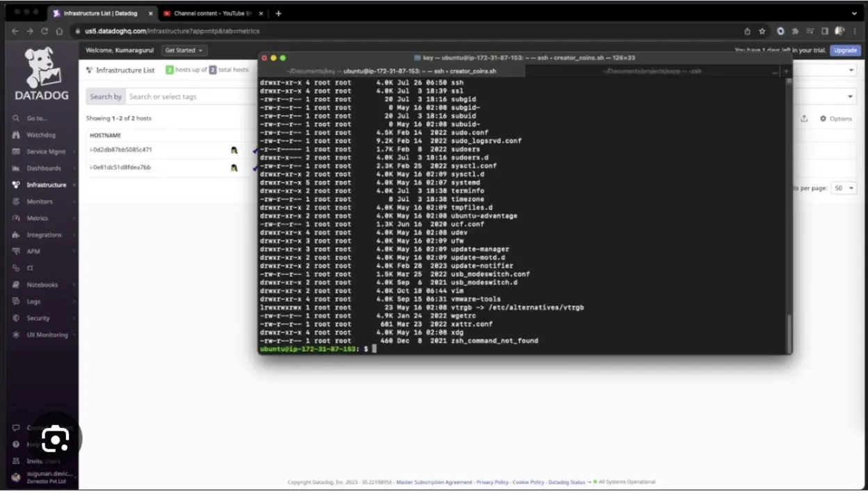Click the Infrastructure sidebar icon

pos(16,185)
